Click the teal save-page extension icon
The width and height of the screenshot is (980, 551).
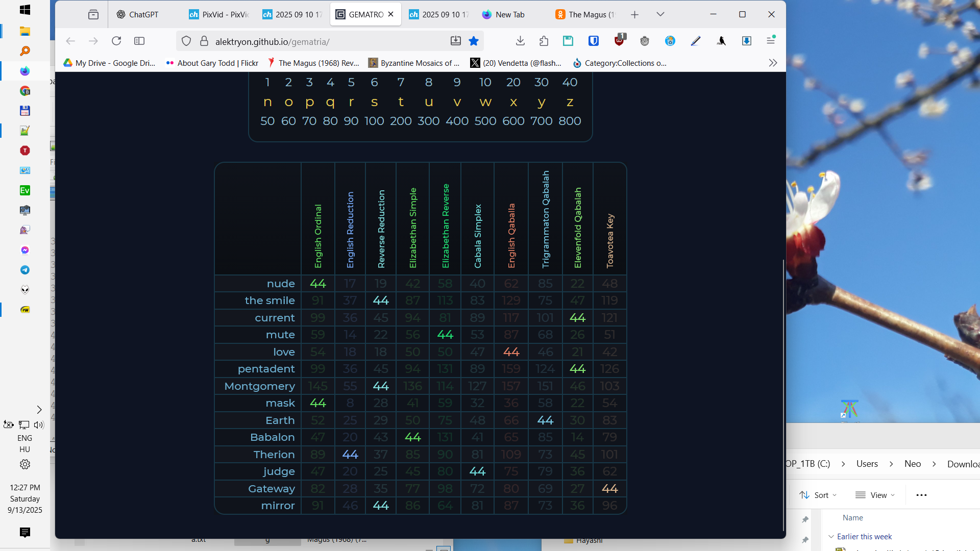click(568, 41)
